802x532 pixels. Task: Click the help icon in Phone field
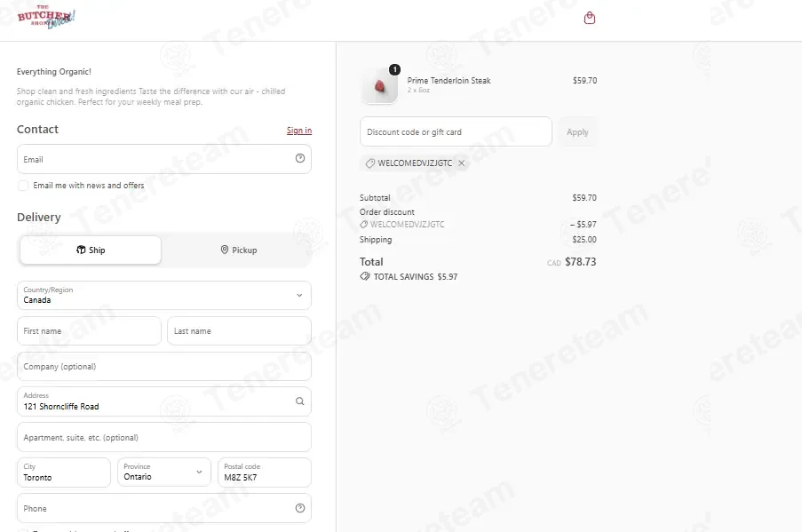300,508
